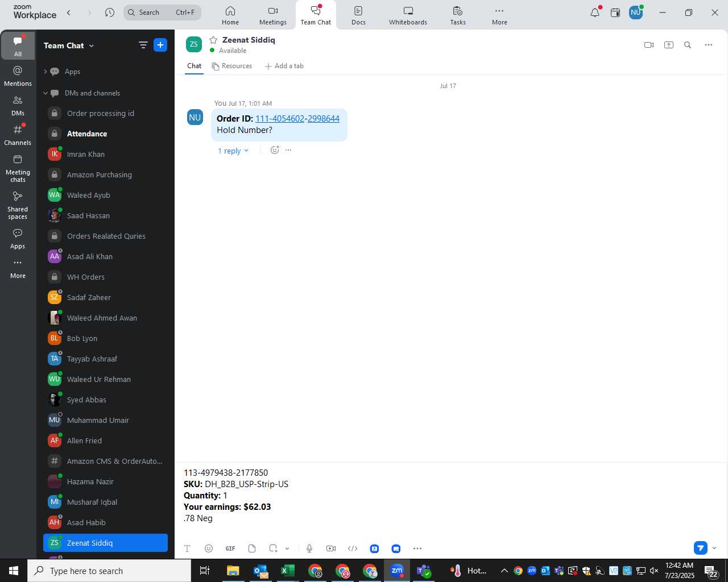
Task: Click the share screen icon in chat header
Action: pyautogui.click(x=669, y=45)
